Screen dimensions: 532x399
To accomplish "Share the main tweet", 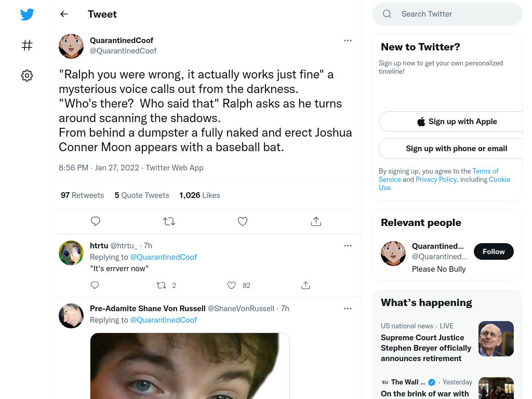I will [x=316, y=221].
